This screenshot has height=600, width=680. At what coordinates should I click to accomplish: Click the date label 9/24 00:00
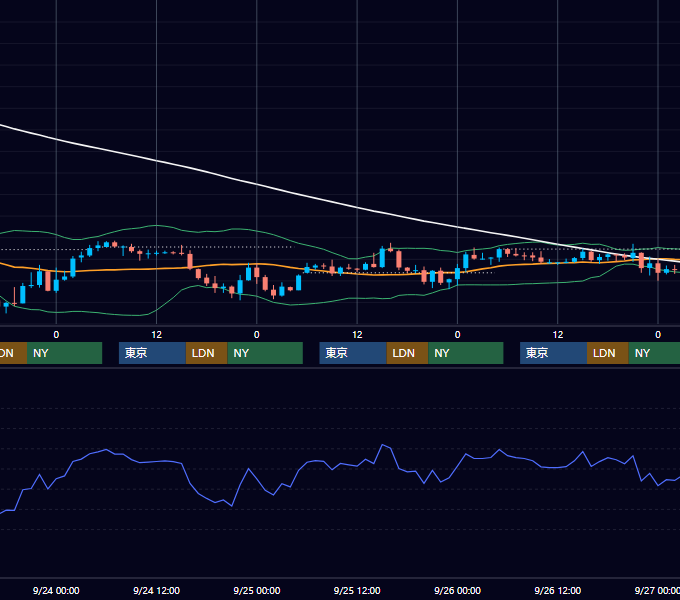click(x=56, y=590)
